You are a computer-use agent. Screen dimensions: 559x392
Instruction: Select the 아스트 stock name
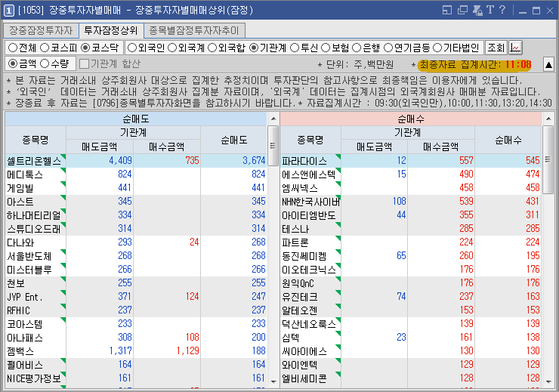pyautogui.click(x=20, y=202)
